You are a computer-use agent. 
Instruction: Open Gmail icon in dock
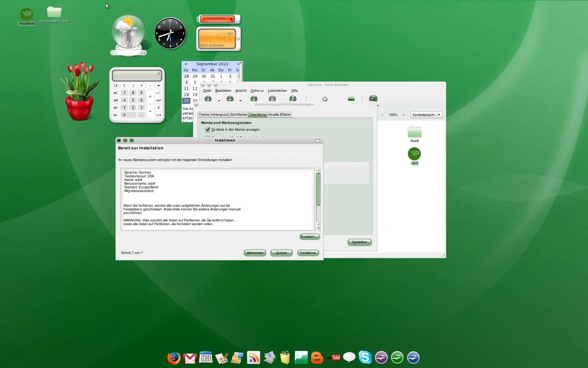pos(190,358)
